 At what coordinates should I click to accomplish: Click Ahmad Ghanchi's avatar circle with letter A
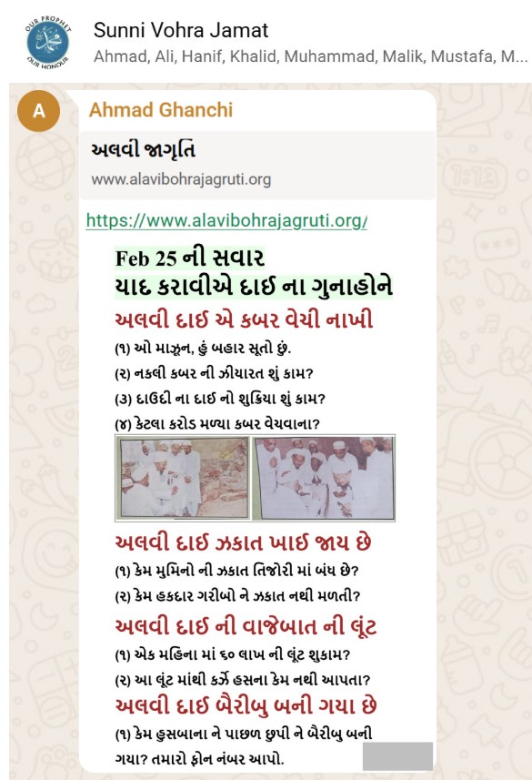(x=39, y=111)
